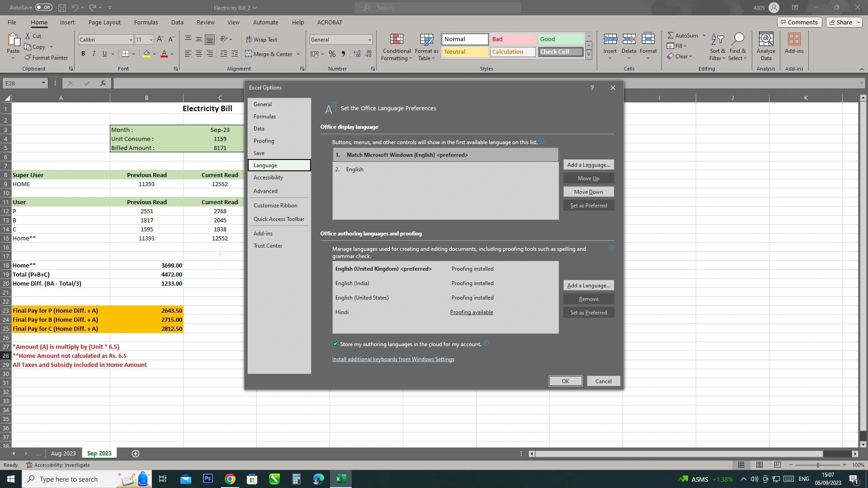This screenshot has height=488, width=868.
Task: Expand the Name Box dropdown
Action: click(x=43, y=83)
